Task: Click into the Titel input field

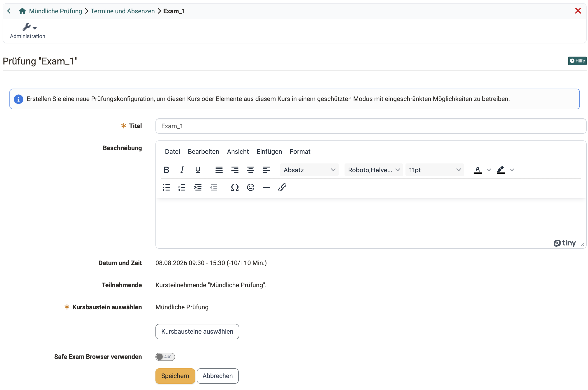Action: click(371, 126)
